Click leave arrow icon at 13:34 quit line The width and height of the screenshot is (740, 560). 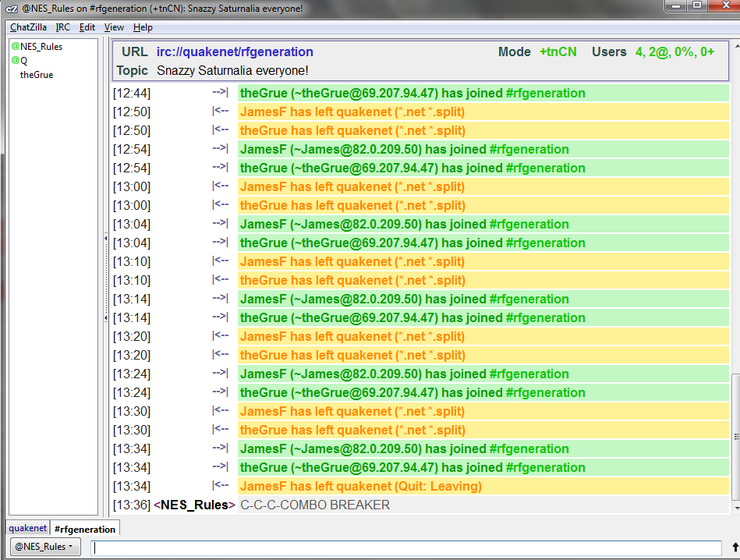click(221, 485)
